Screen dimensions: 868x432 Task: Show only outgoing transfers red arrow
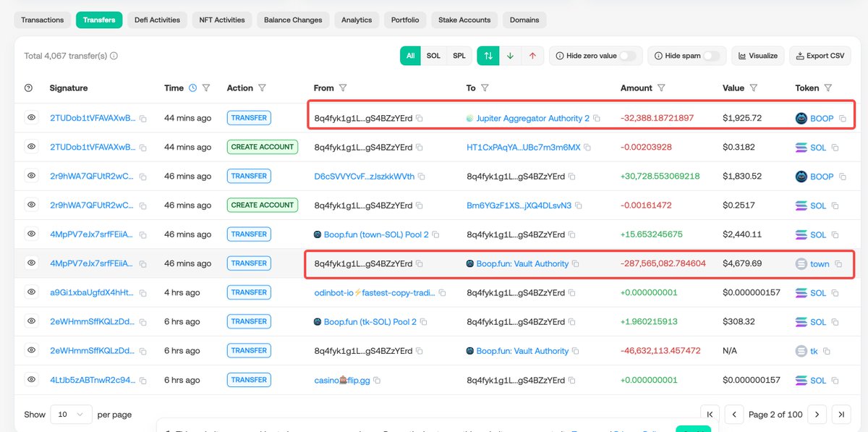(532, 56)
